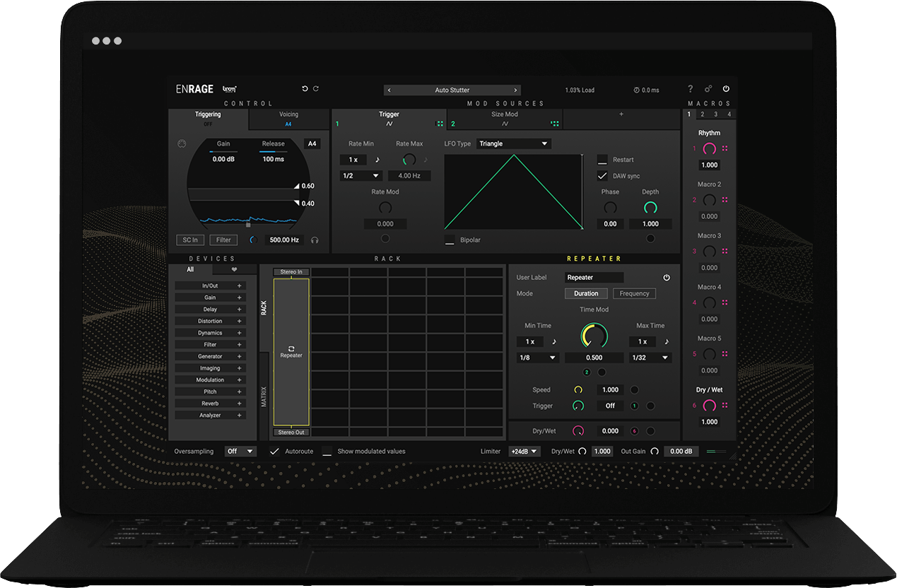Select the Size Mod source tab
This screenshot has height=588, width=897.
click(x=505, y=118)
